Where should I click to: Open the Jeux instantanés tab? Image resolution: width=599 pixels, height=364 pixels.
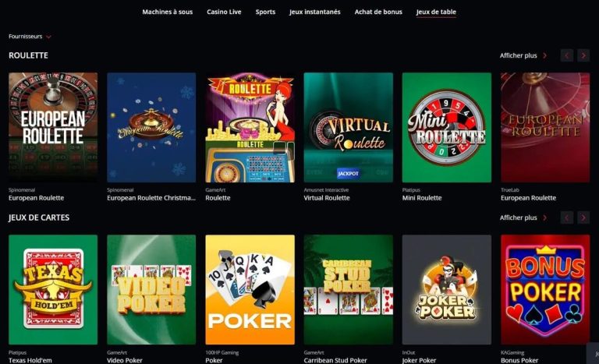pos(315,12)
